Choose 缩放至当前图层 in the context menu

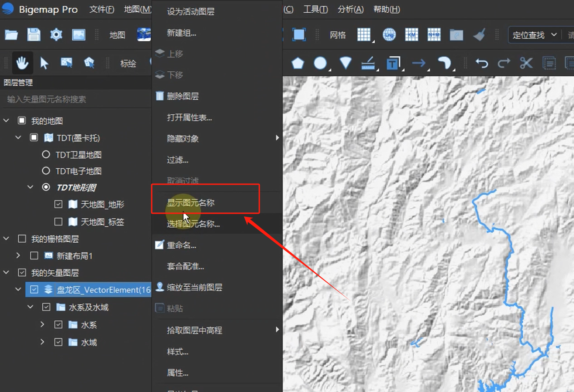coord(217,287)
